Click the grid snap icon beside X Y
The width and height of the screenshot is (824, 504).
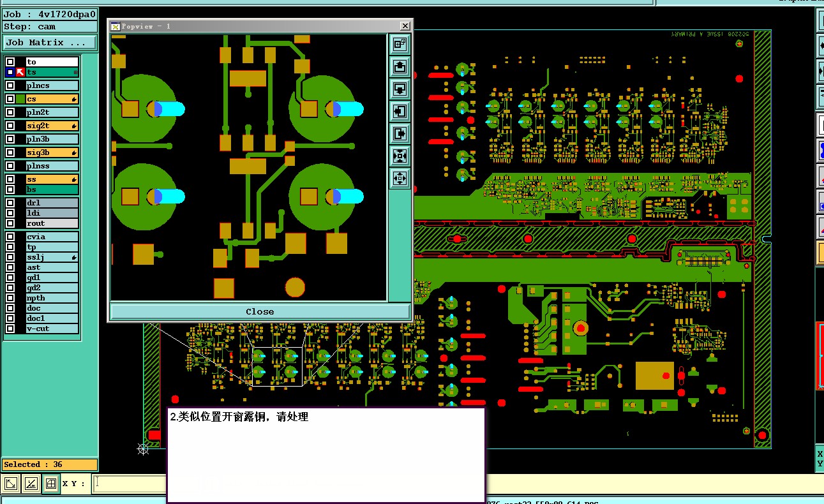(50, 484)
